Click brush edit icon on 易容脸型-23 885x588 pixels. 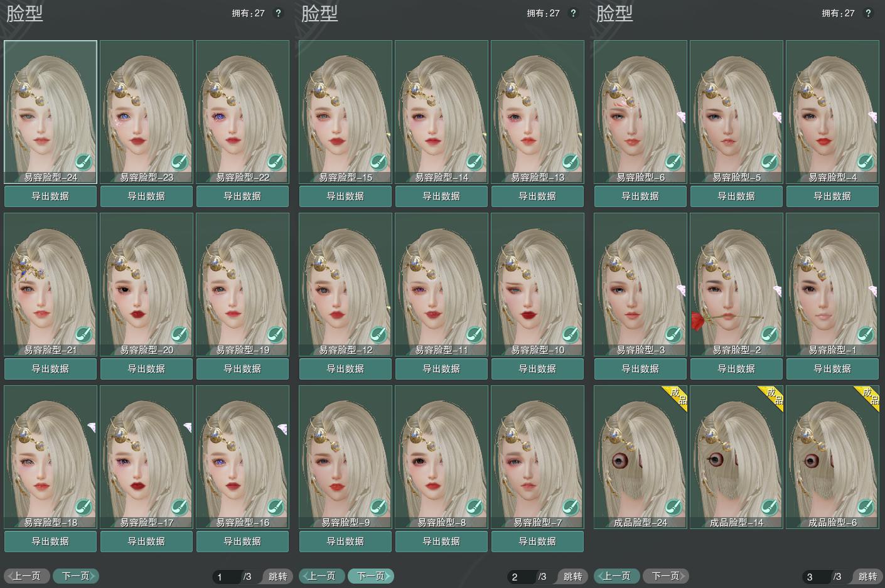pyautogui.click(x=180, y=163)
